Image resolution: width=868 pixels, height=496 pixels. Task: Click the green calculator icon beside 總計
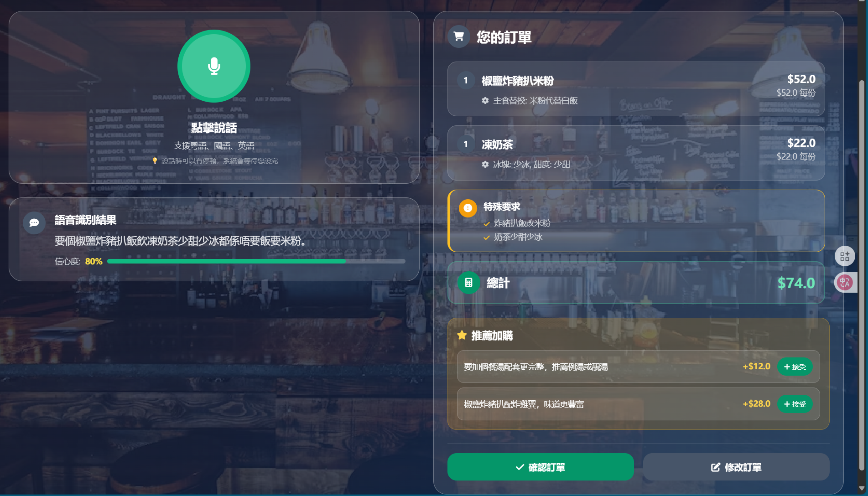tap(468, 283)
